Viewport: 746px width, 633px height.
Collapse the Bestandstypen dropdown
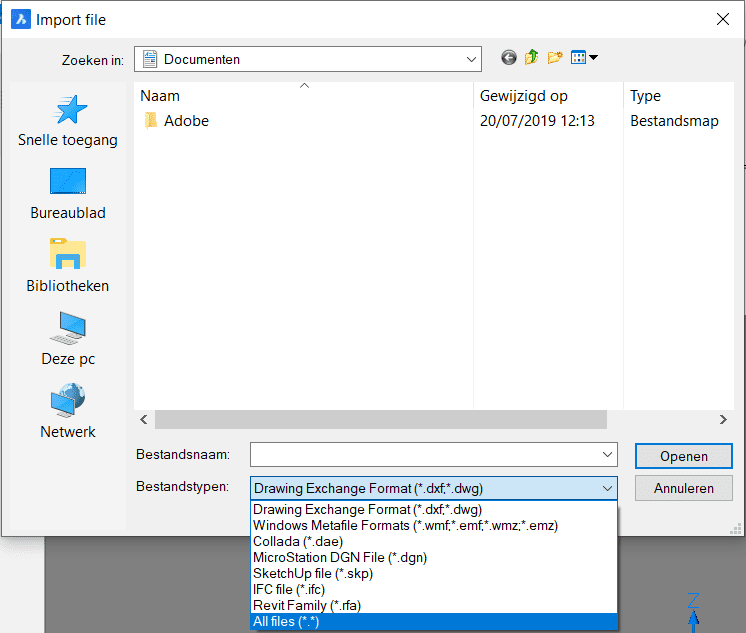(x=606, y=489)
